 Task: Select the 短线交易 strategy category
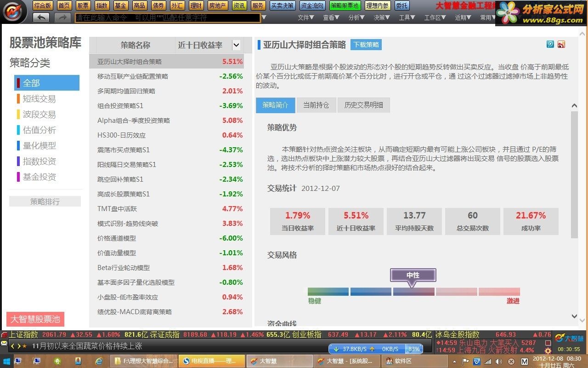(39, 99)
